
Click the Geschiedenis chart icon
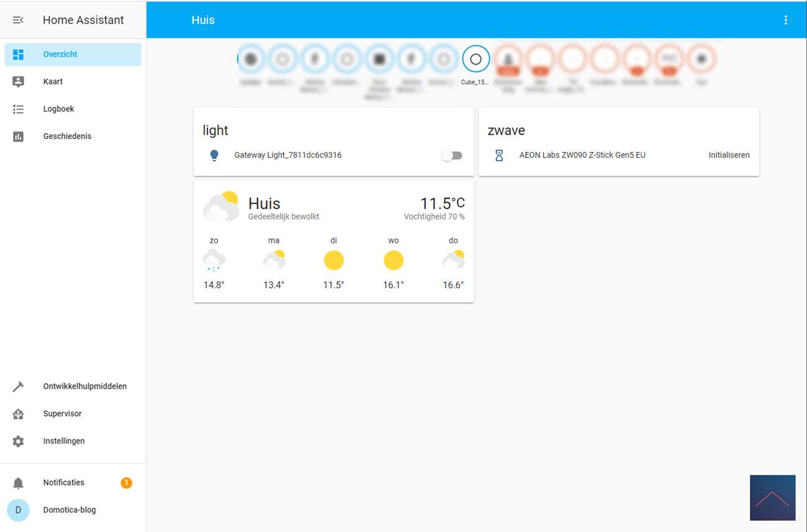click(x=18, y=137)
